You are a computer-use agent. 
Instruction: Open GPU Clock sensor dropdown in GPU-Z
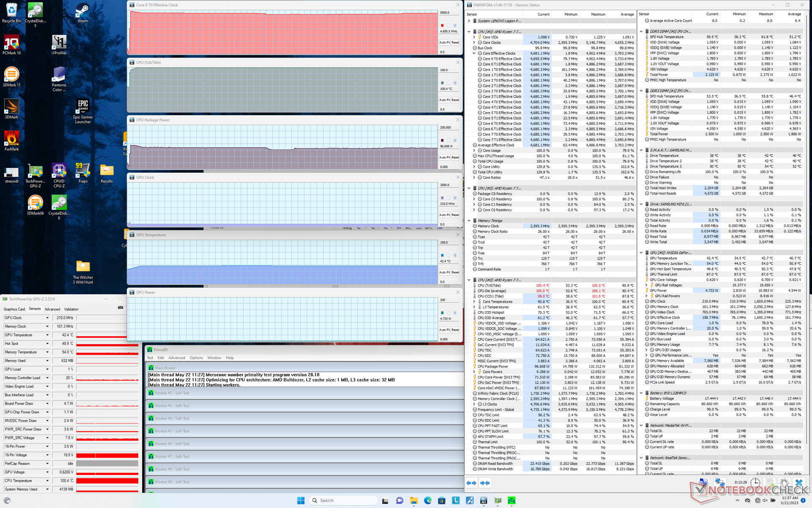[x=47, y=318]
